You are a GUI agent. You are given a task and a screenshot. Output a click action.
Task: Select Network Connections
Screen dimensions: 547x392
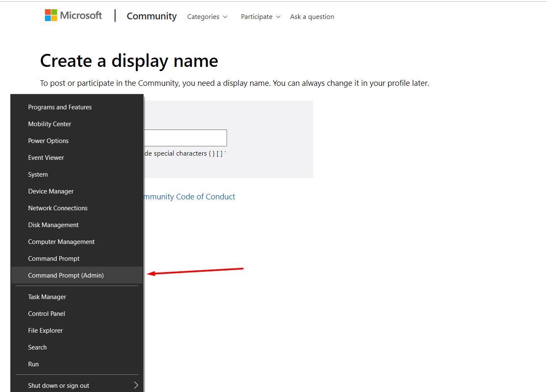point(58,208)
